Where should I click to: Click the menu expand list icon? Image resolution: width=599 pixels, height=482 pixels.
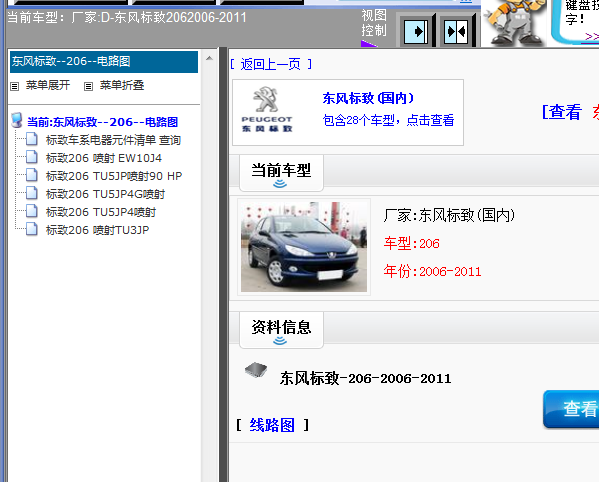click(15, 86)
